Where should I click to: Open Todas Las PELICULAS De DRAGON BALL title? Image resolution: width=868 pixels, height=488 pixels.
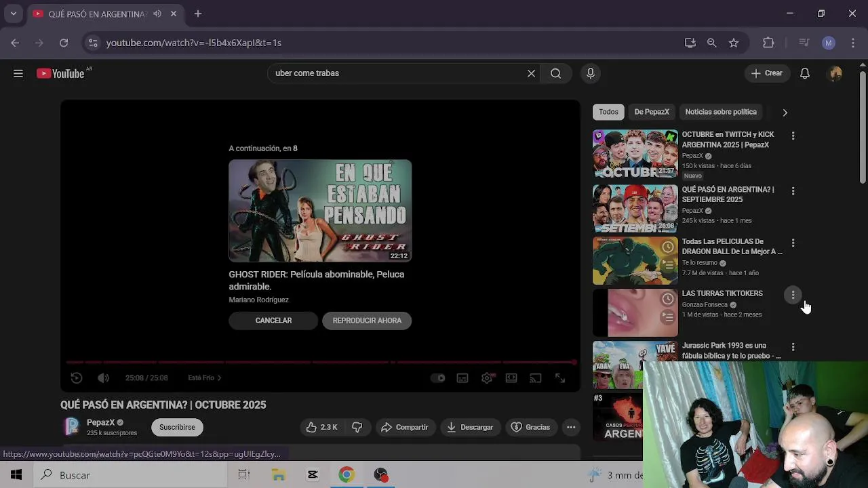(x=732, y=247)
